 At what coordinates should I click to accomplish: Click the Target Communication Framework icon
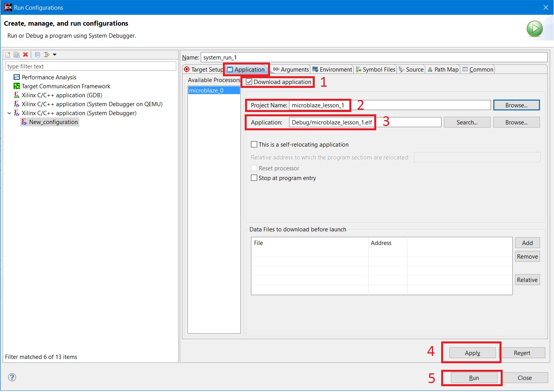click(17, 86)
